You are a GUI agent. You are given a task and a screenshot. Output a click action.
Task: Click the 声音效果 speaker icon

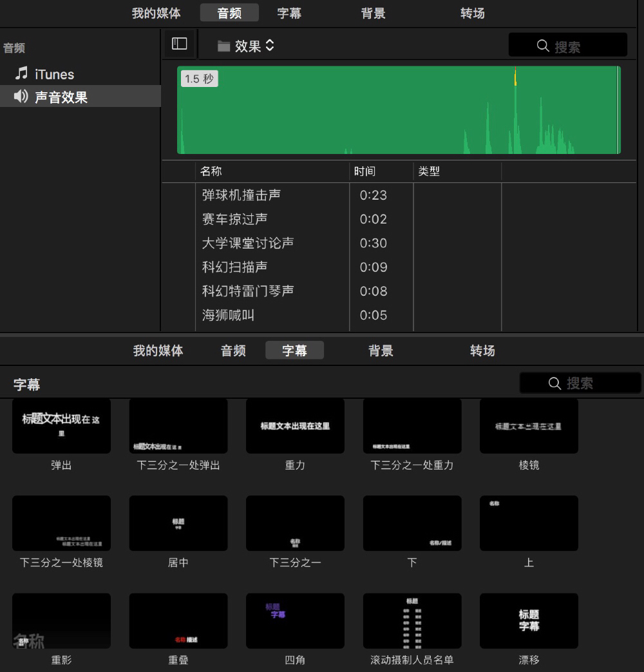[x=21, y=97]
